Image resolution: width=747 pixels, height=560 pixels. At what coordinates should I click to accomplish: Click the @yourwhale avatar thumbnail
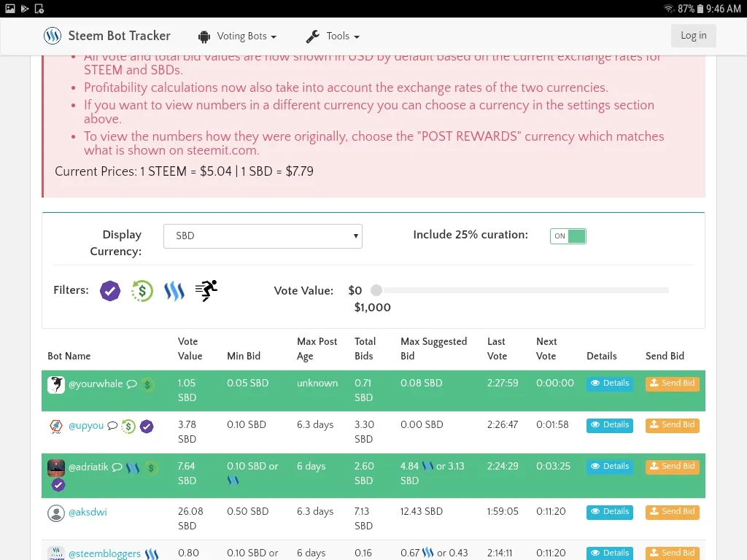click(x=55, y=385)
